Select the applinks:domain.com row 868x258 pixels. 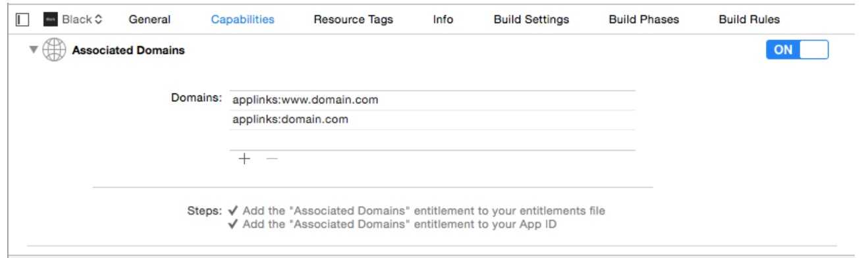433,120
